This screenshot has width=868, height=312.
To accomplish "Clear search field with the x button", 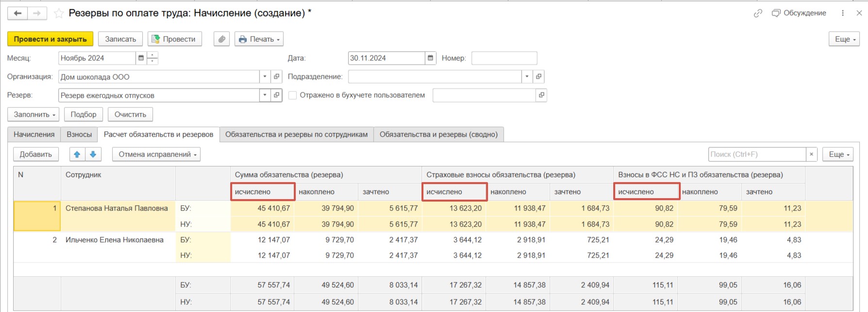I will (x=811, y=154).
